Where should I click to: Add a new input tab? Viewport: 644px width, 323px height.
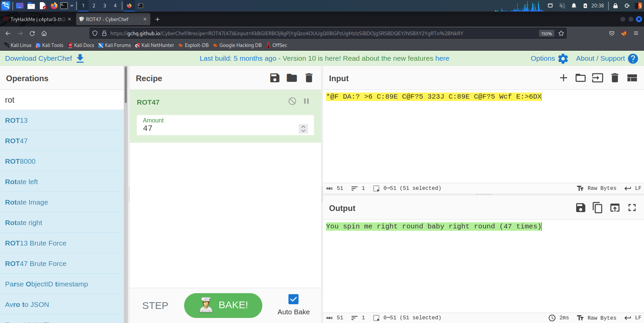[563, 78]
